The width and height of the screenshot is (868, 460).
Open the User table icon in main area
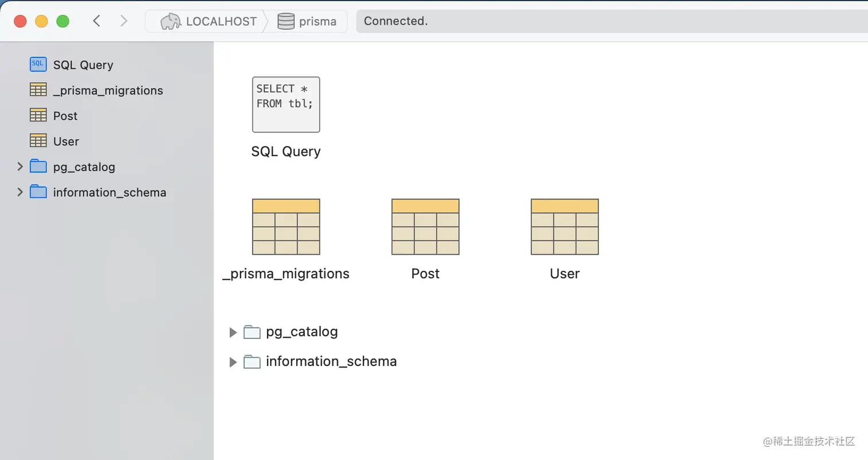pyautogui.click(x=564, y=227)
